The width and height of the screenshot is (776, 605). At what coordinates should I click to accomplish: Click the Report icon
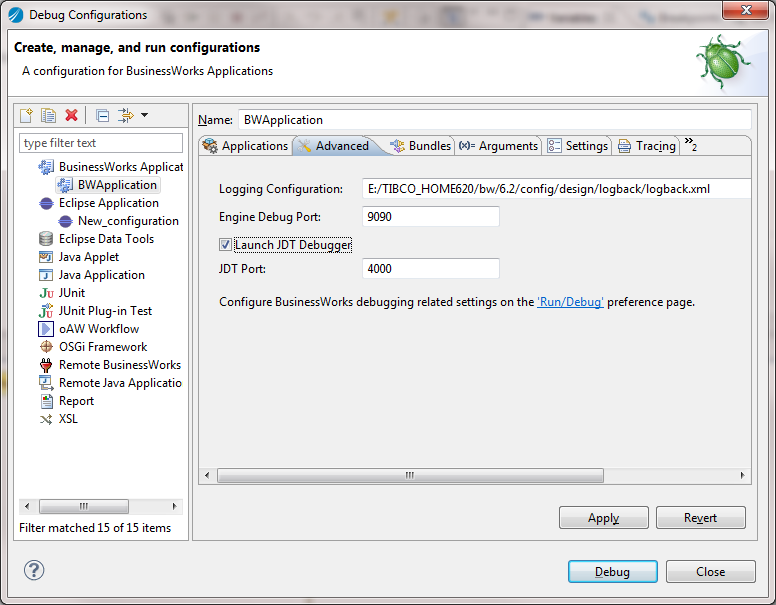coord(47,401)
